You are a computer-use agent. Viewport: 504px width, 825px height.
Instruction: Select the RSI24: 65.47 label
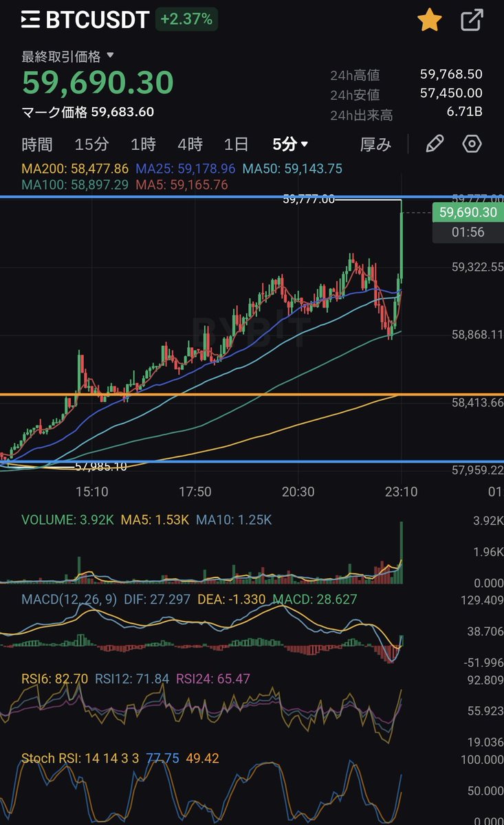213,679
